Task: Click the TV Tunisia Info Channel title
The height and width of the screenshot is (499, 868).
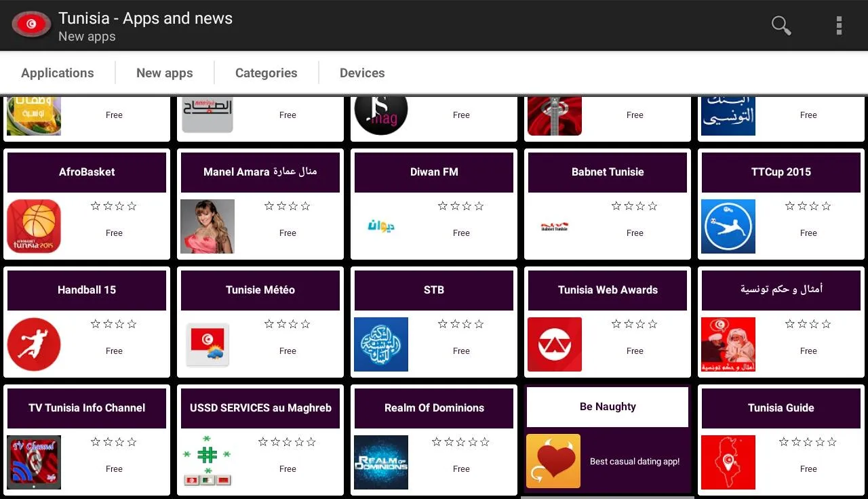Action: tap(87, 408)
